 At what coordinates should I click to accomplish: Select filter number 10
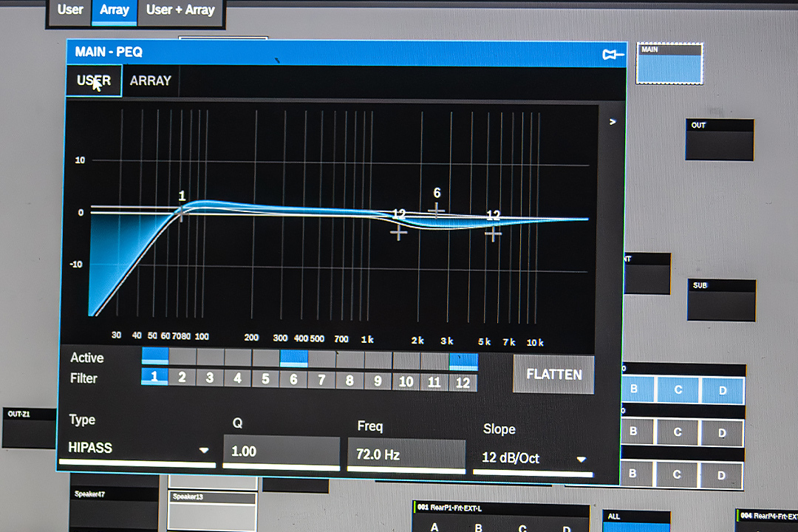[406, 382]
